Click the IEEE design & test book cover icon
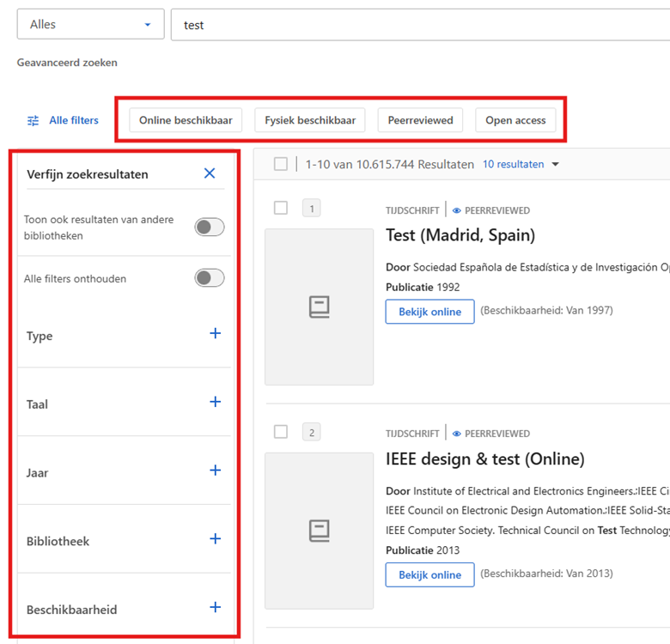The height and width of the screenshot is (644, 670). tap(319, 531)
